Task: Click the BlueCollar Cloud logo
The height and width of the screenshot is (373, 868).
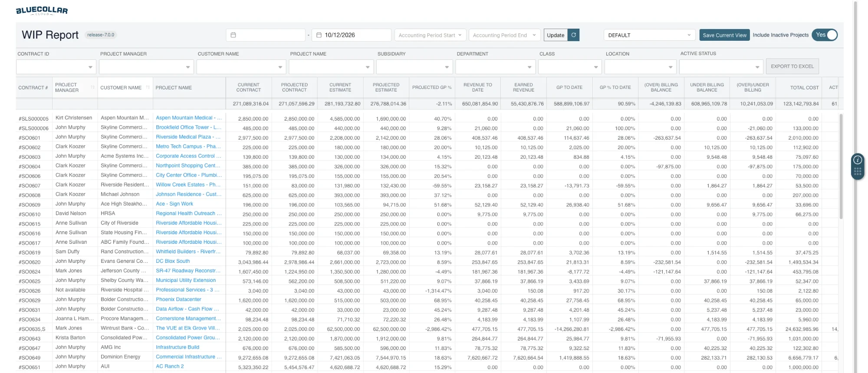Action: pos(42,11)
